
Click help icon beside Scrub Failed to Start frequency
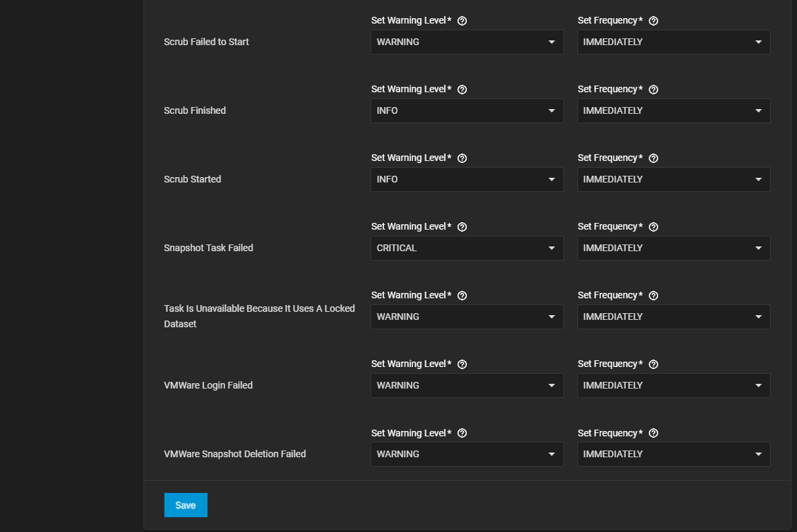653,21
